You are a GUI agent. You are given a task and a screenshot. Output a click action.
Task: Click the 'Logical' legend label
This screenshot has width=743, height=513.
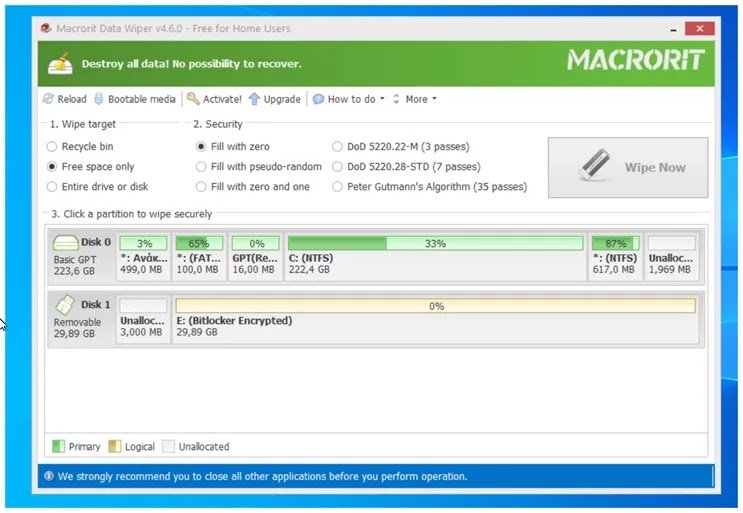click(x=140, y=447)
